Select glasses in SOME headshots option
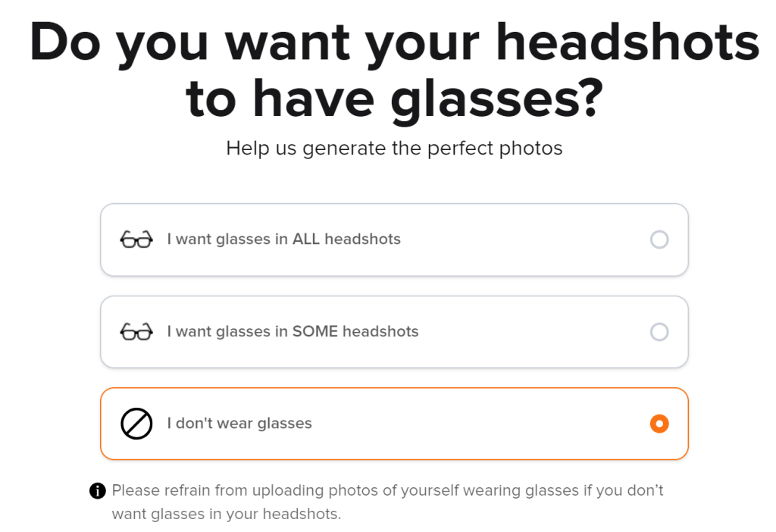Viewport: 776px width, 532px height. tap(393, 331)
